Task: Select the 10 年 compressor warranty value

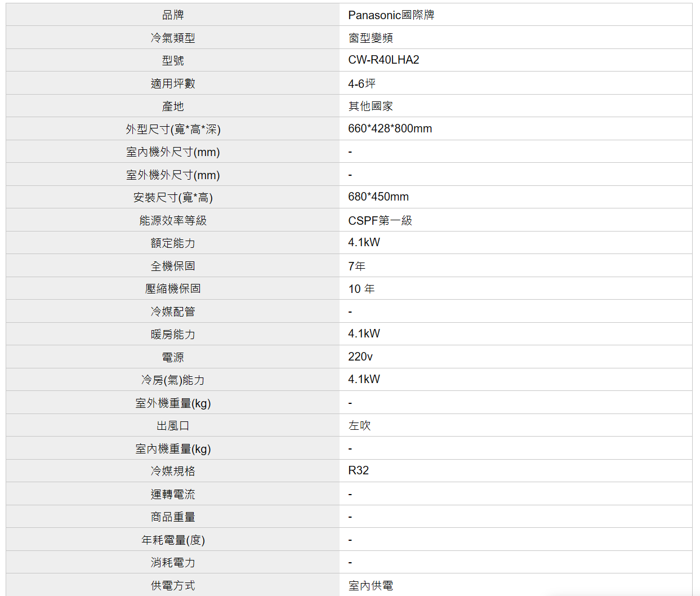Action: (x=361, y=289)
